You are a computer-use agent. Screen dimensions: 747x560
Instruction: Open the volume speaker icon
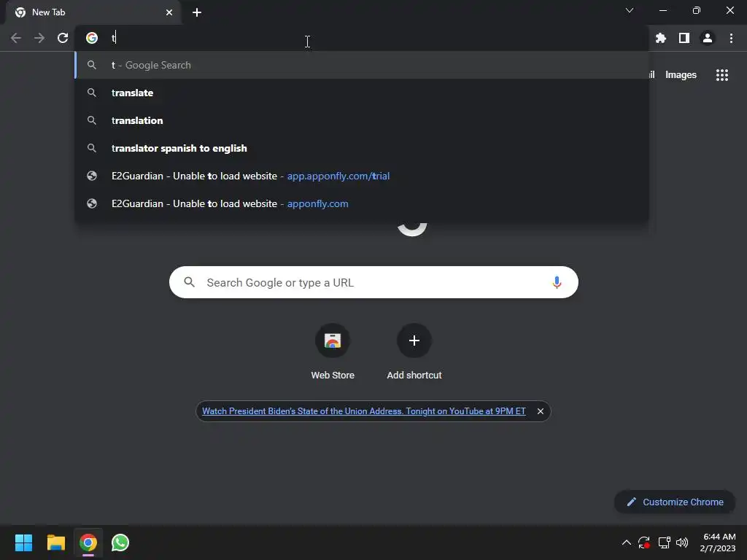(682, 542)
